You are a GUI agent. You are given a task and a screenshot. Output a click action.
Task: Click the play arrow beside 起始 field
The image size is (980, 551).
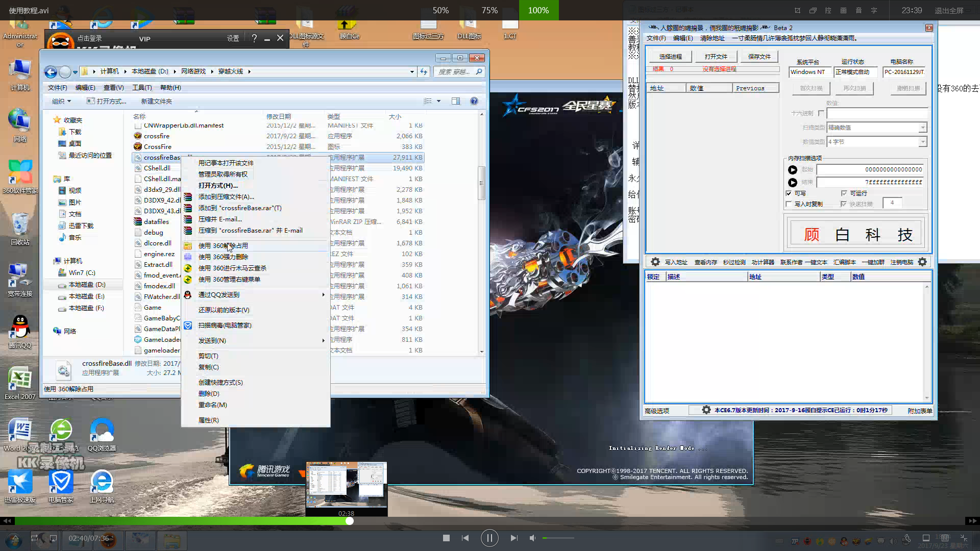click(x=792, y=170)
